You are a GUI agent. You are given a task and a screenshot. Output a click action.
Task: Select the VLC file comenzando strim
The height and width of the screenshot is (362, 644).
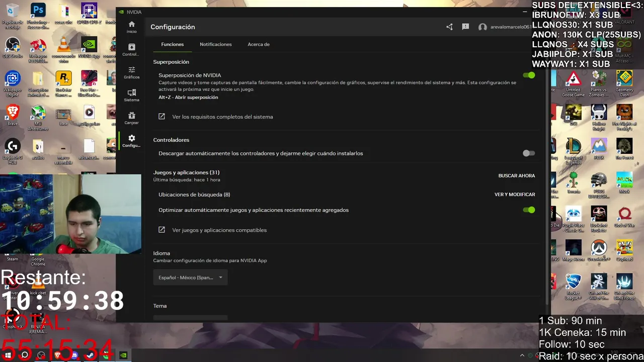click(63, 50)
